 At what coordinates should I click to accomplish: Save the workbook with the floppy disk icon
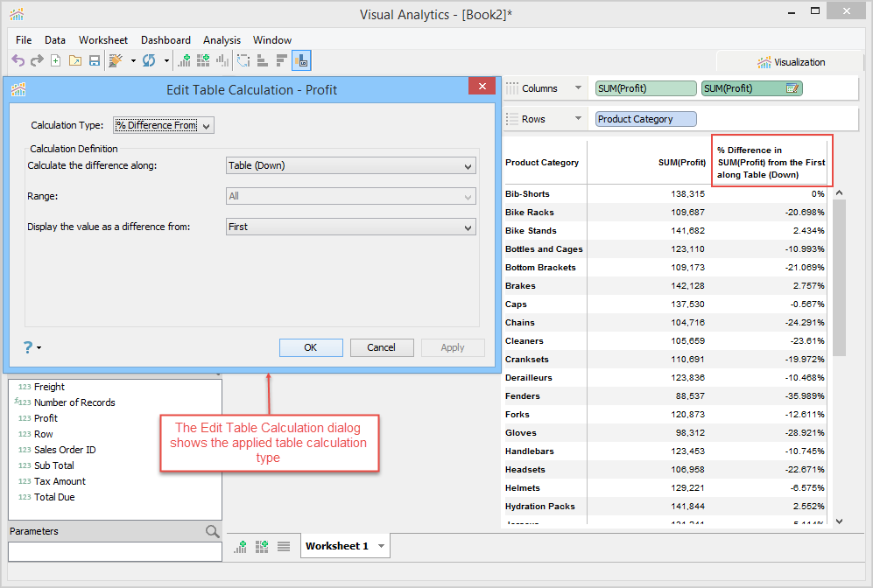click(95, 60)
